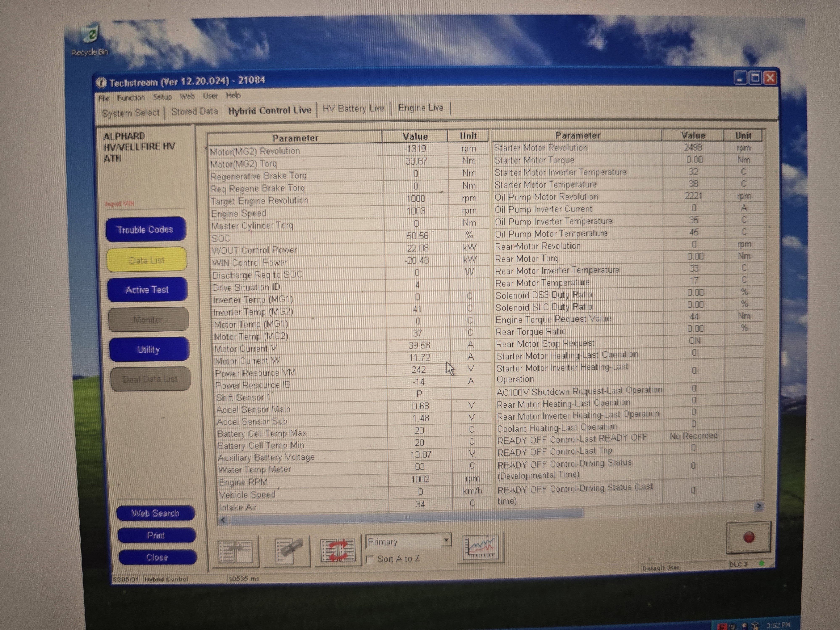Click the Print button
This screenshot has width=840, height=630.
click(156, 535)
